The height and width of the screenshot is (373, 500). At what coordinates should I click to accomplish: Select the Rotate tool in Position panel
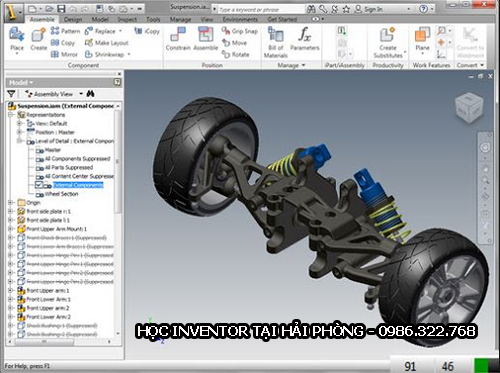[235, 54]
